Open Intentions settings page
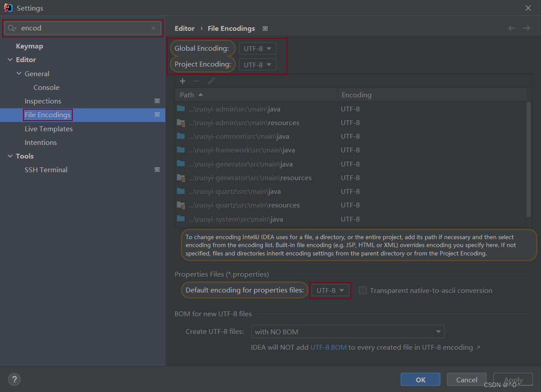The height and width of the screenshot is (392, 541). (x=41, y=142)
